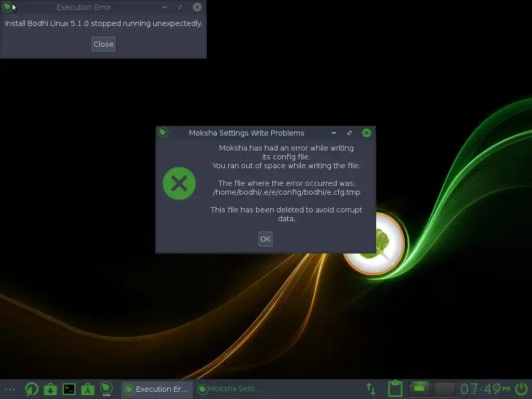The height and width of the screenshot is (399, 532).
Task: Click the 'Moksha Settings Write Problems' window title
Action: coord(247,133)
